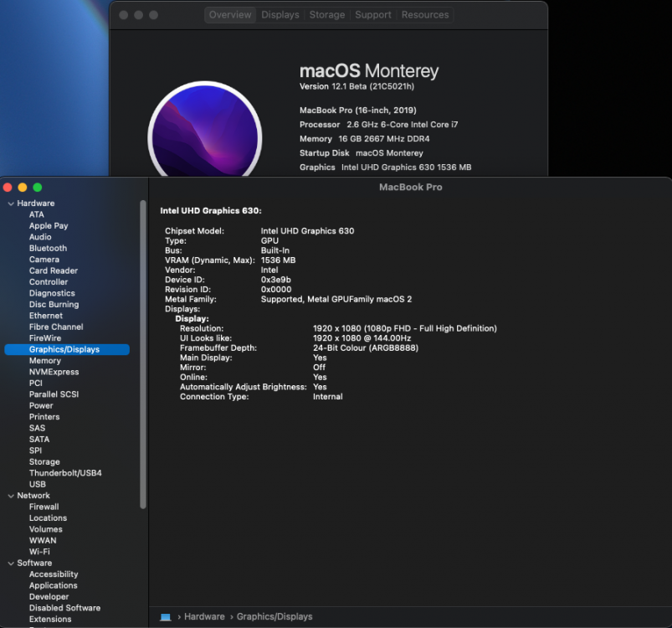672x628 pixels.
Task: Select SATA in the sidebar
Action: click(x=39, y=440)
